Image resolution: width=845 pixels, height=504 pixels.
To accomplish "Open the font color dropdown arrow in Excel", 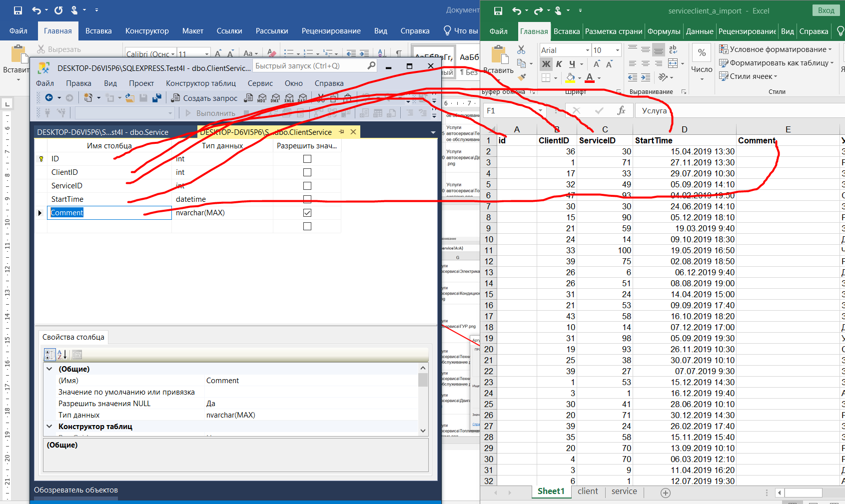I will [x=599, y=78].
